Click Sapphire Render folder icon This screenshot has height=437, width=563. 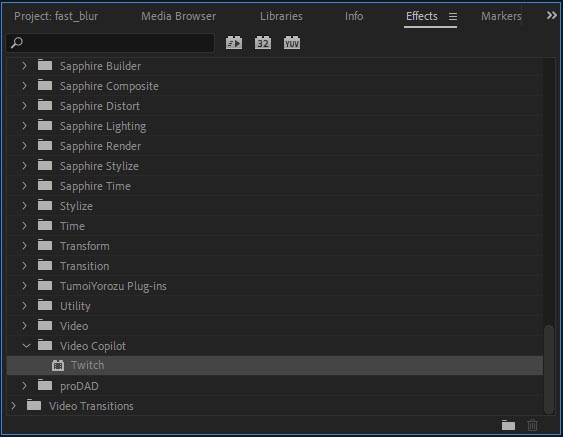click(45, 145)
